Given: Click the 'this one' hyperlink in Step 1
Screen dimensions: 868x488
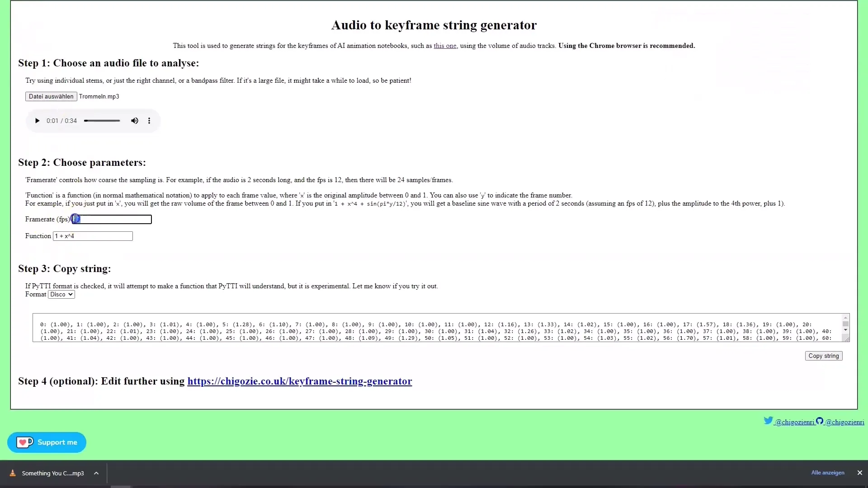Looking at the screenshot, I should (x=445, y=46).
